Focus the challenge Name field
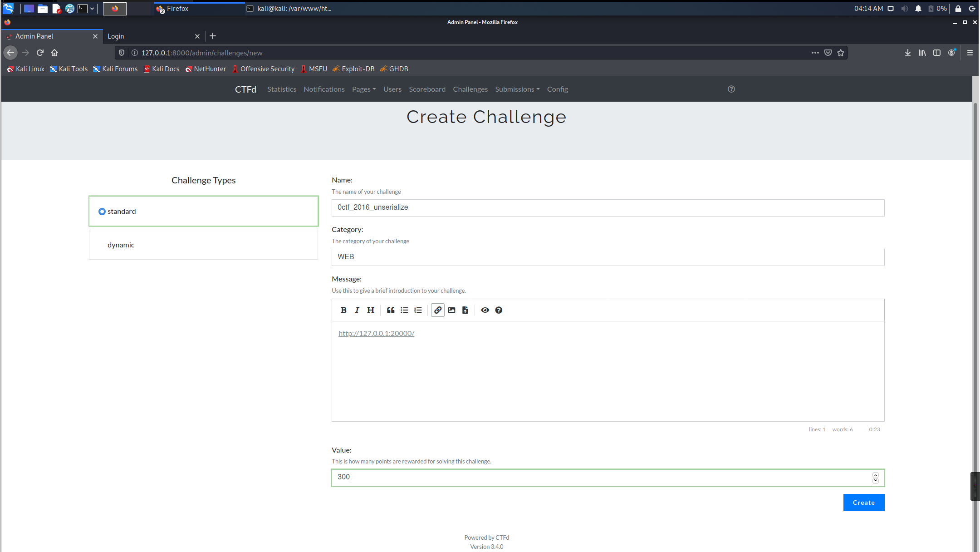 tap(608, 208)
